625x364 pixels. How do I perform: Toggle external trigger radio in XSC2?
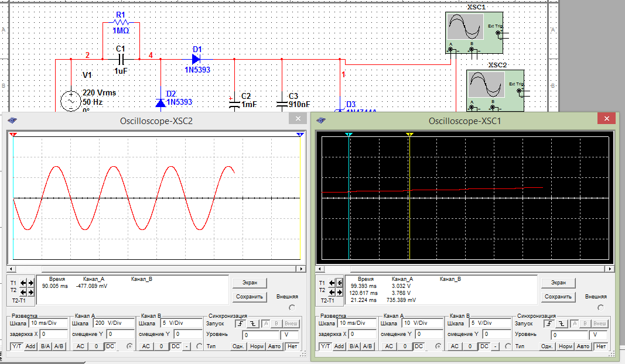tap(292, 307)
